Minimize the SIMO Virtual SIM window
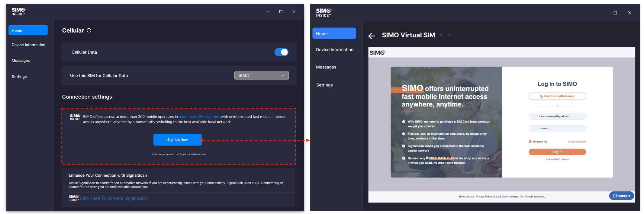The height and width of the screenshot is (214, 644). (x=601, y=13)
